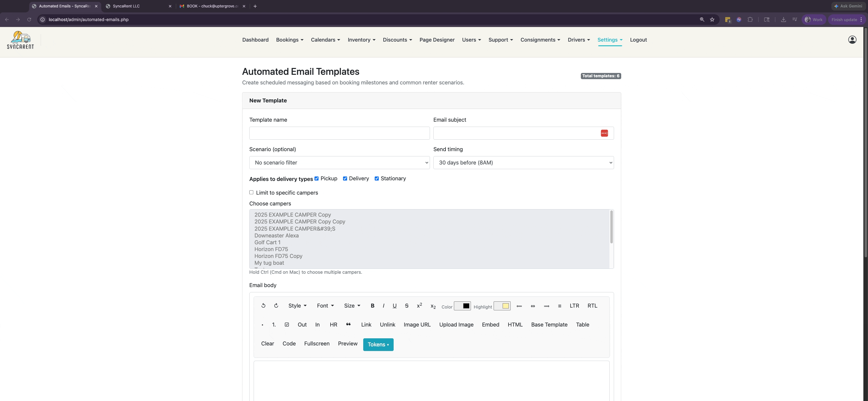This screenshot has width=868, height=401.
Task: Open the yellow extension with the 1 badge
Action: pos(728,20)
